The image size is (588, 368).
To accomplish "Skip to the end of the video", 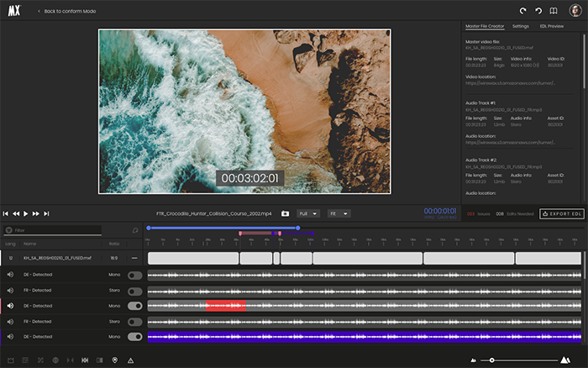I will pos(46,213).
